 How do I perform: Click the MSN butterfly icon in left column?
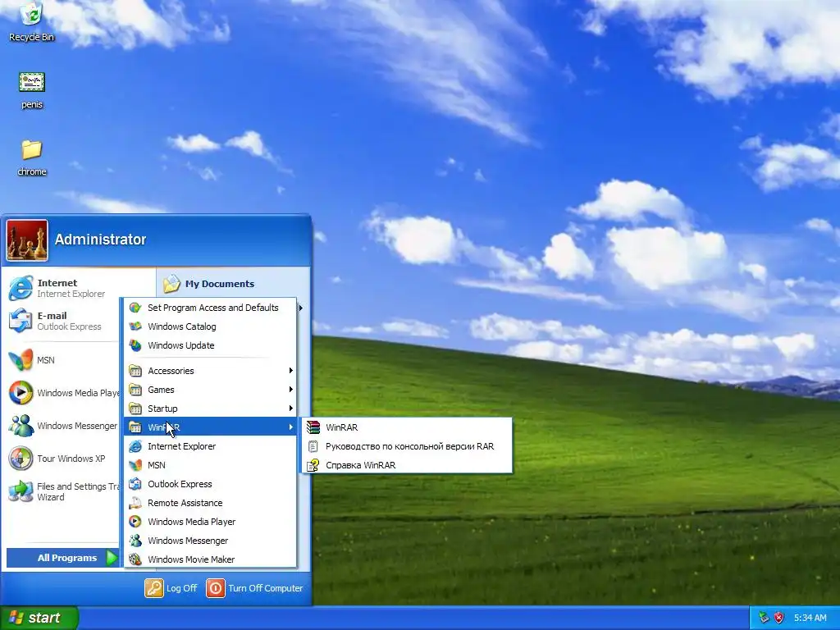21,360
